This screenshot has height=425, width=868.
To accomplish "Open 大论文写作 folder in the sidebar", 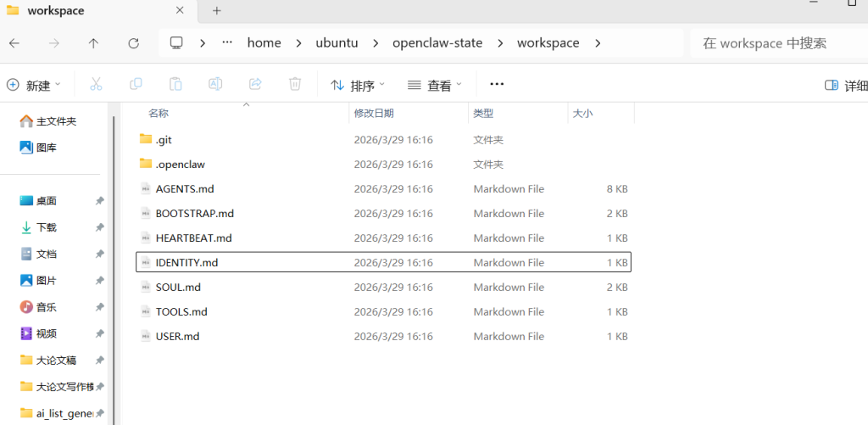I will click(x=56, y=387).
